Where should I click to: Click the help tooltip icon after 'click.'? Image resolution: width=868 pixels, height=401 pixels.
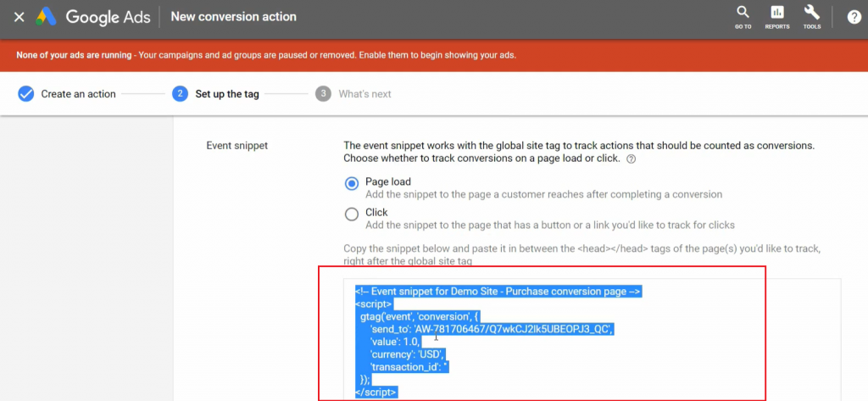coord(631,159)
